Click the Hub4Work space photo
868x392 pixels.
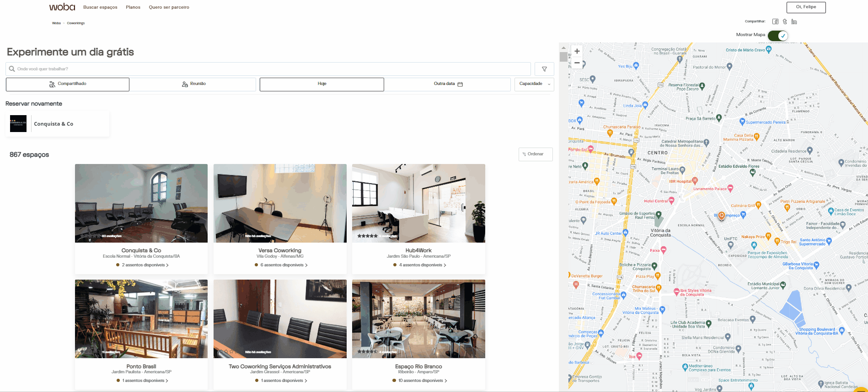418,203
